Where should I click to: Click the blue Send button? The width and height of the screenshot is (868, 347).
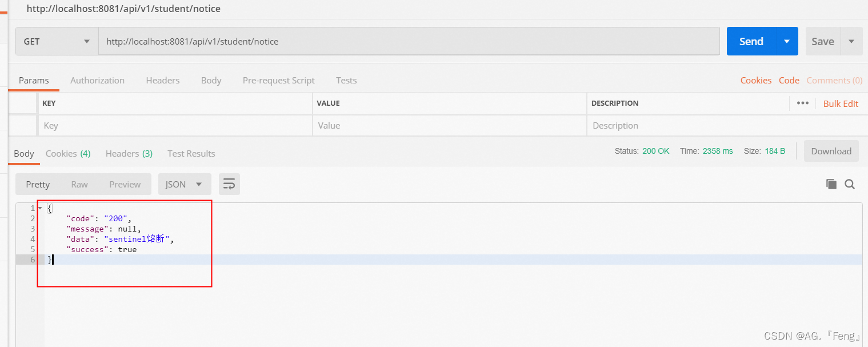coord(751,42)
